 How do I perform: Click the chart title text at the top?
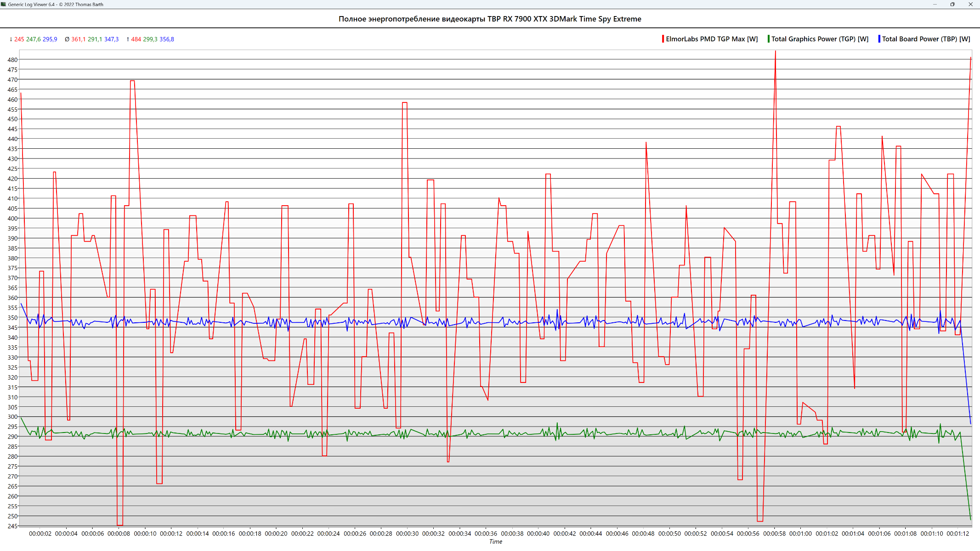pyautogui.click(x=490, y=19)
